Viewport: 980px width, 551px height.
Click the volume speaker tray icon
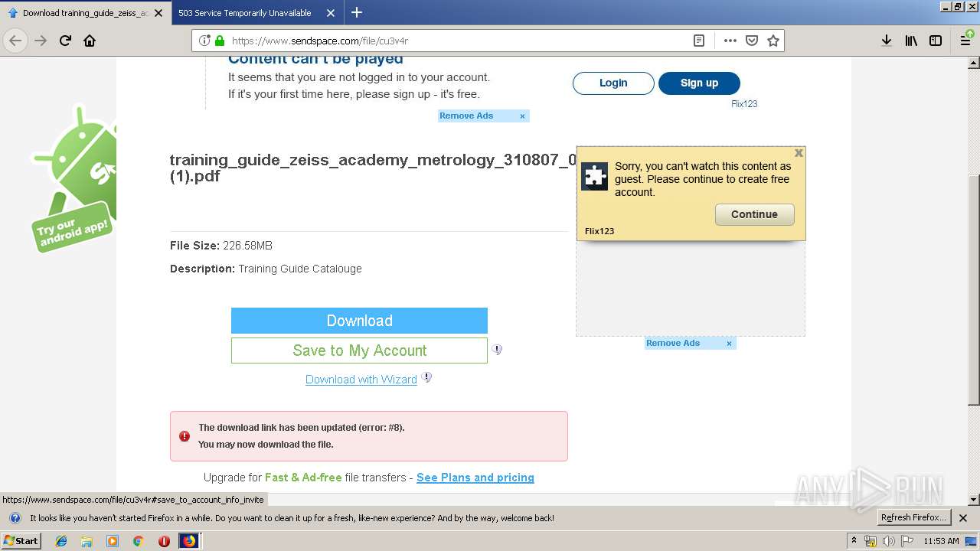[x=888, y=541]
